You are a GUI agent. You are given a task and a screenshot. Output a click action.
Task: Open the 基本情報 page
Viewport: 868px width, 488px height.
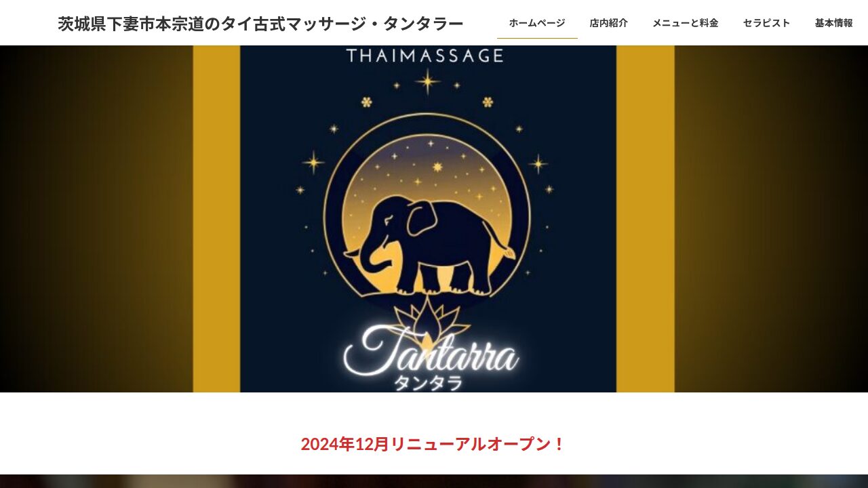tap(833, 22)
